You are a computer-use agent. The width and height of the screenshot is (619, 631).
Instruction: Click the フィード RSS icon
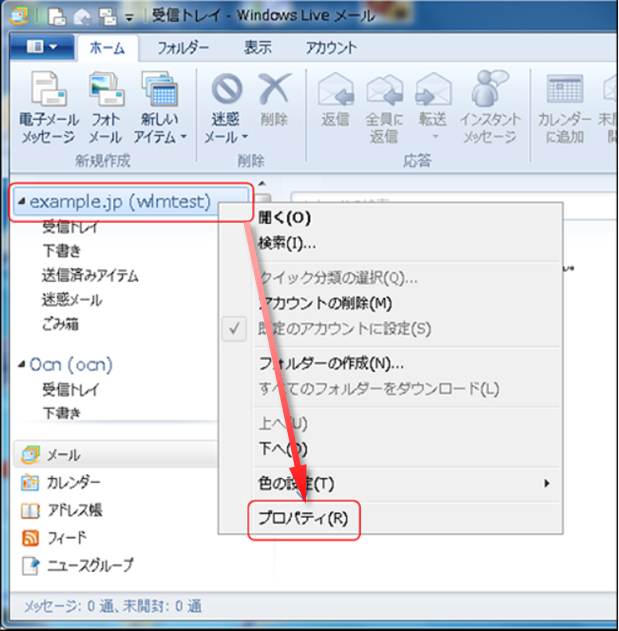(30, 538)
